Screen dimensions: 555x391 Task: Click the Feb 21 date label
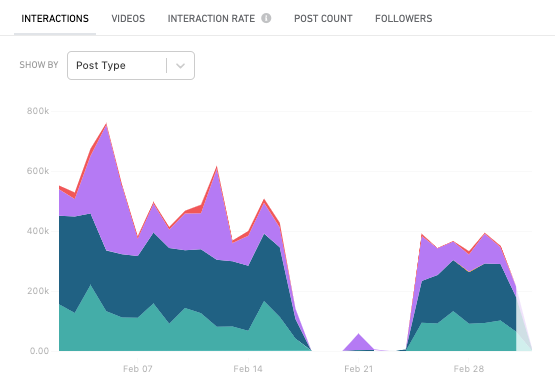pos(359,369)
